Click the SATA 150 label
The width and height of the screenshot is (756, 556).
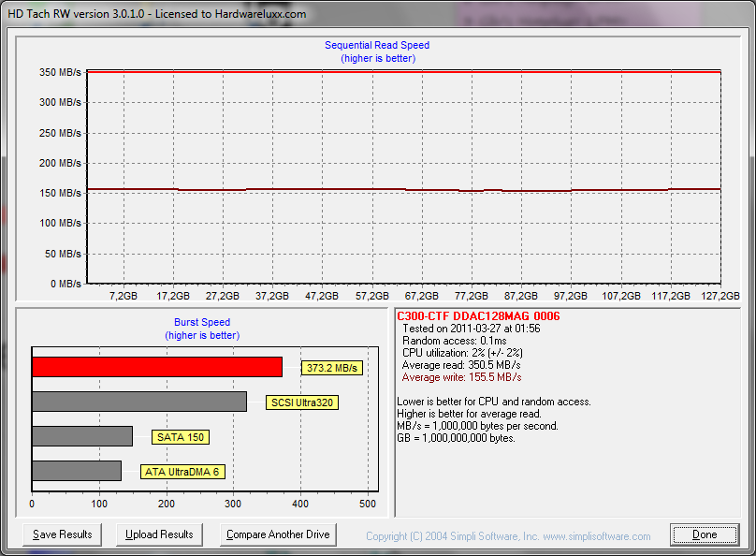pyautogui.click(x=181, y=437)
